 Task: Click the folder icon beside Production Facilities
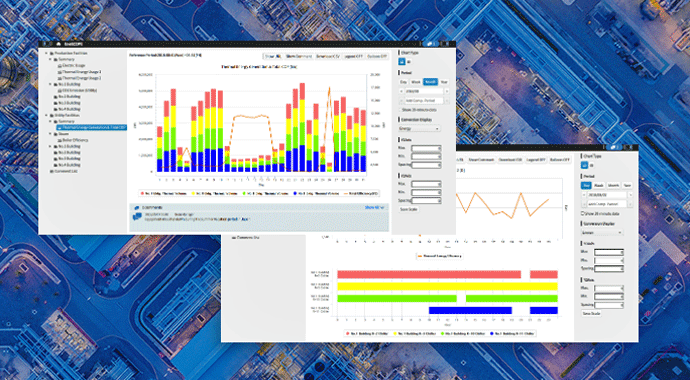[51, 53]
